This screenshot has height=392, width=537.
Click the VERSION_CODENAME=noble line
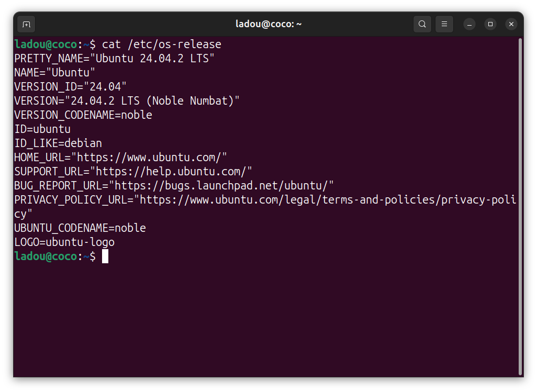tap(83, 115)
